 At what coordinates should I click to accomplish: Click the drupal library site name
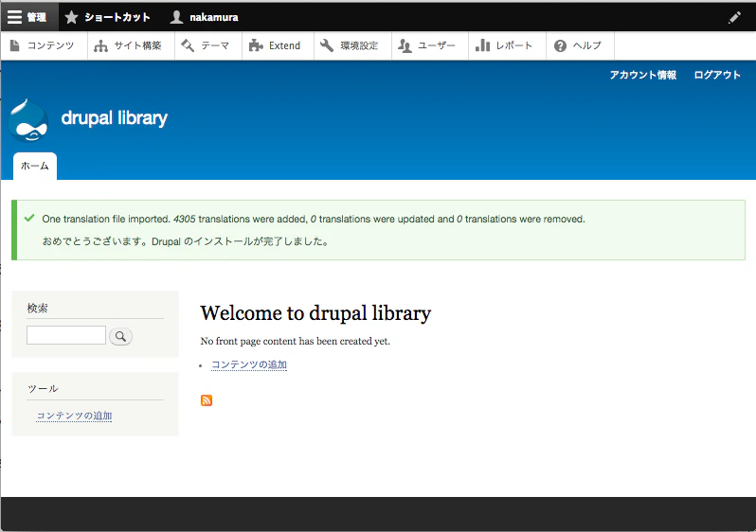click(x=115, y=118)
